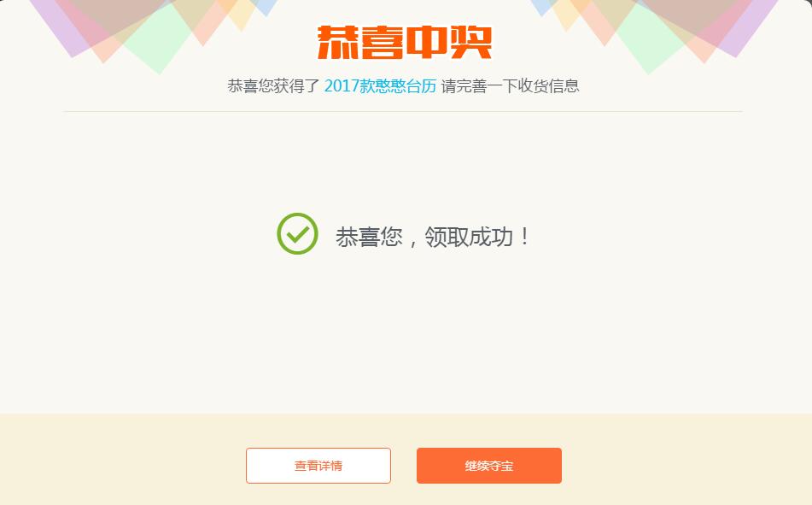Click the small blue diamond in left confetti
Viewport: 812px width, 505px height.
266,7
